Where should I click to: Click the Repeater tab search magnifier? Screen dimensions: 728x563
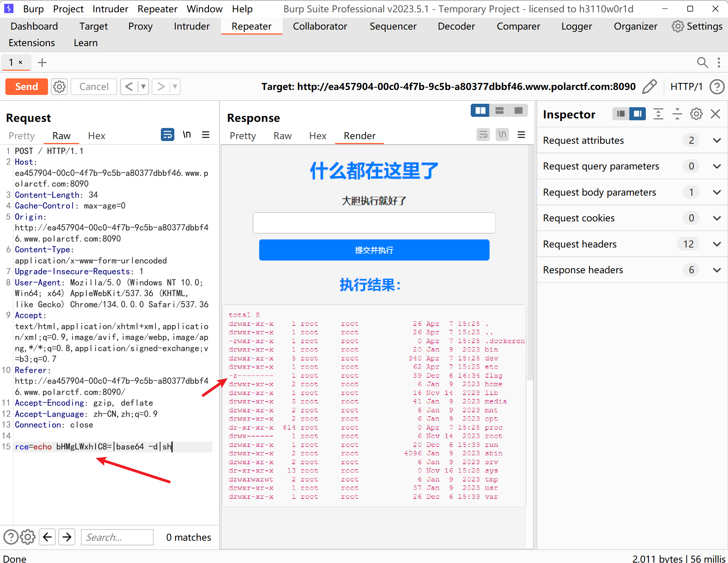[702, 62]
